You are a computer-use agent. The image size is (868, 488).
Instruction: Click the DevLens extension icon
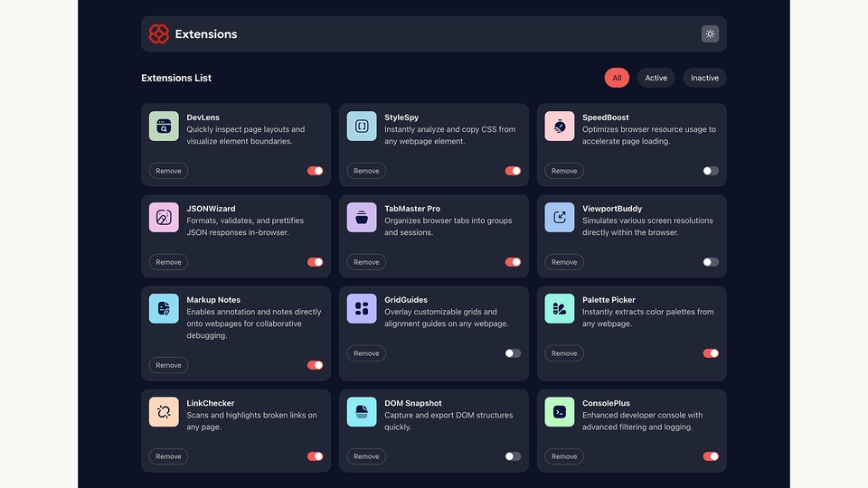[x=164, y=127]
